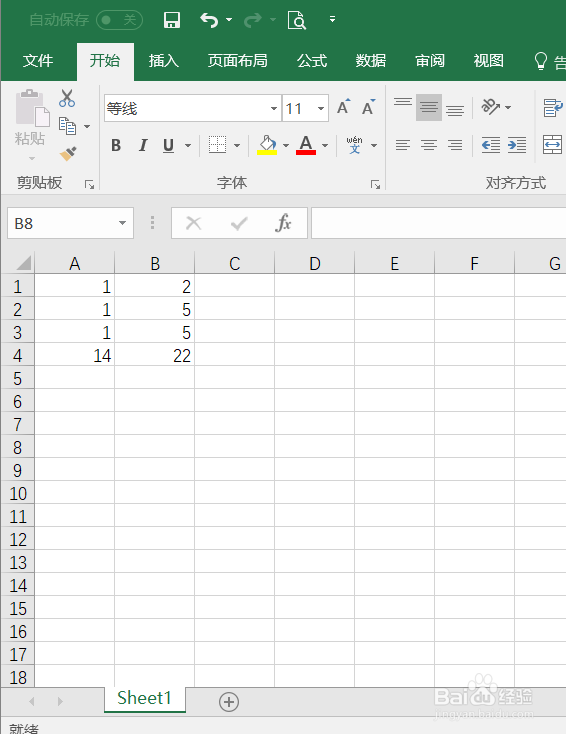Apply yellow fill color bucket
Image resolution: width=566 pixels, height=734 pixels.
tap(267, 145)
